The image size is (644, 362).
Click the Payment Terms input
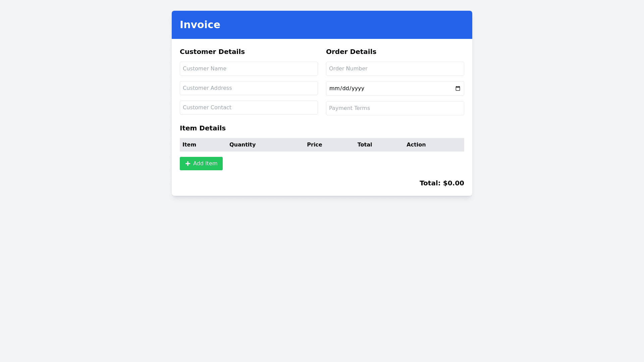click(x=395, y=108)
